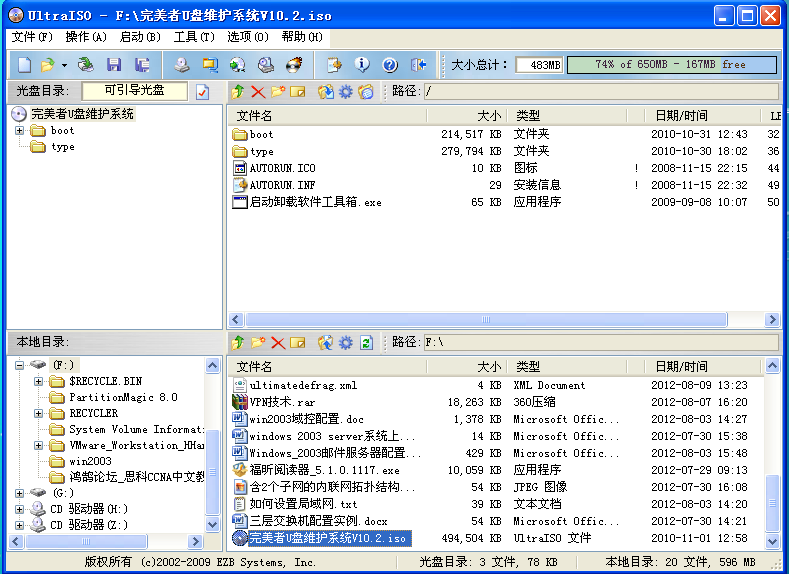
Task: Click the rename icon in disc directory toolbar
Action: click(x=298, y=92)
